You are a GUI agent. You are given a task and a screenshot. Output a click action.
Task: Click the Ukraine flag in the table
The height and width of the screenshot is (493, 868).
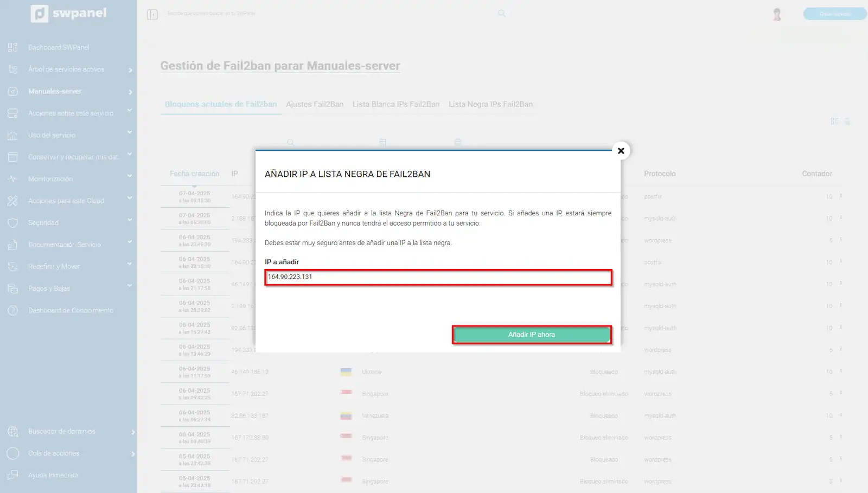click(346, 372)
